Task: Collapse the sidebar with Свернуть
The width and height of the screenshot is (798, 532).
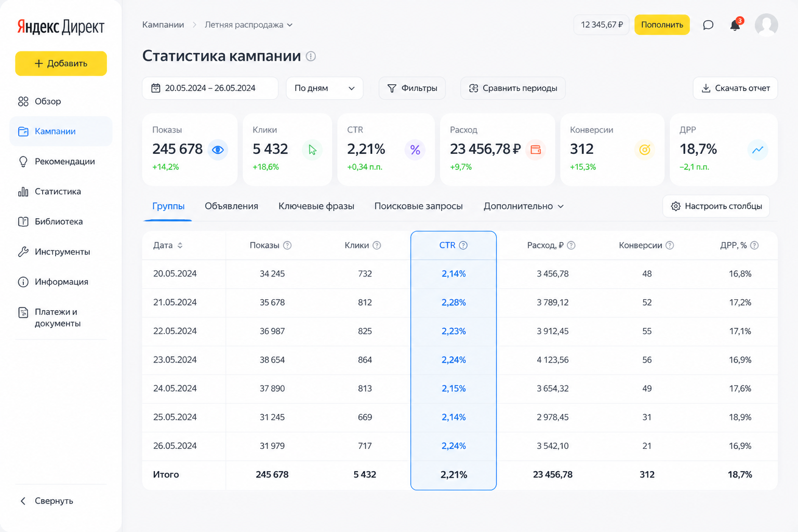Action: coord(47,501)
